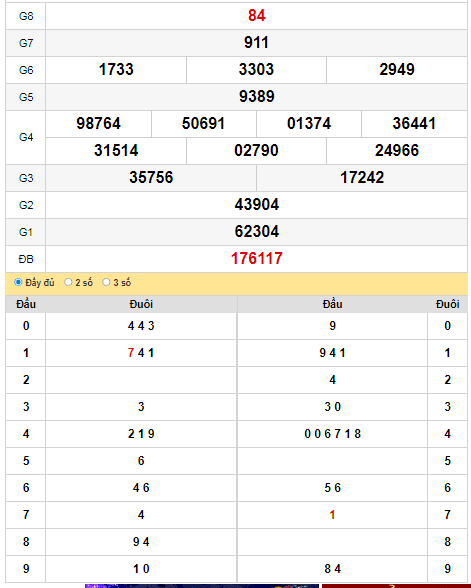Click the G3 result 35756
The height and width of the screenshot is (588, 471).
click(x=151, y=178)
